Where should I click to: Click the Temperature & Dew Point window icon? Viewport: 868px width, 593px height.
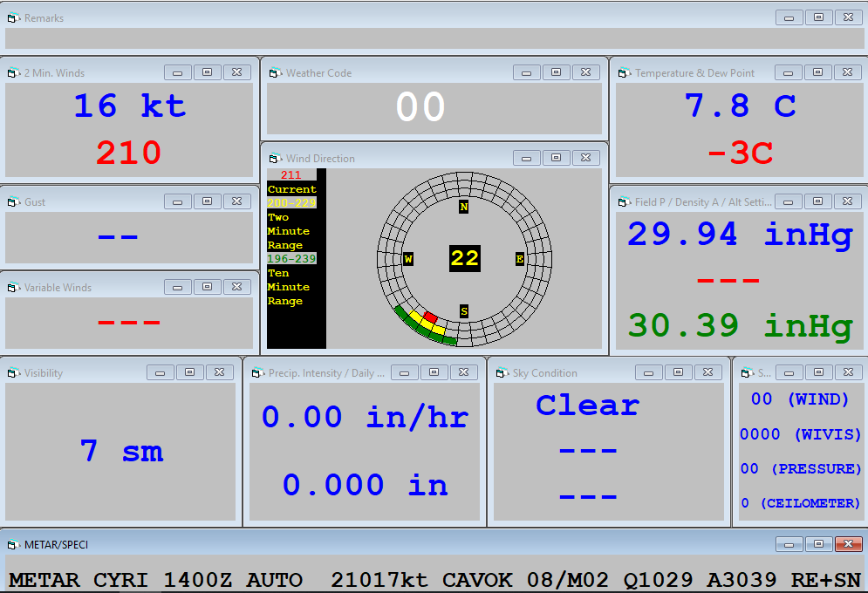pyautogui.click(x=625, y=73)
